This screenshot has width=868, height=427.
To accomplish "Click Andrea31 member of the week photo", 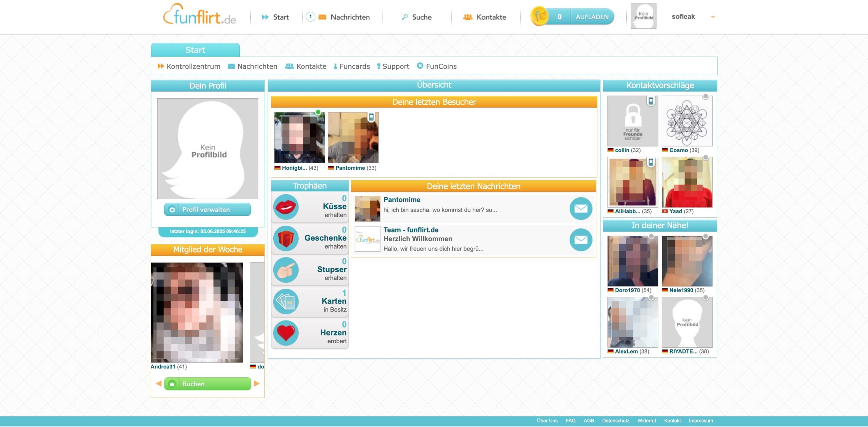I will pyautogui.click(x=197, y=312).
